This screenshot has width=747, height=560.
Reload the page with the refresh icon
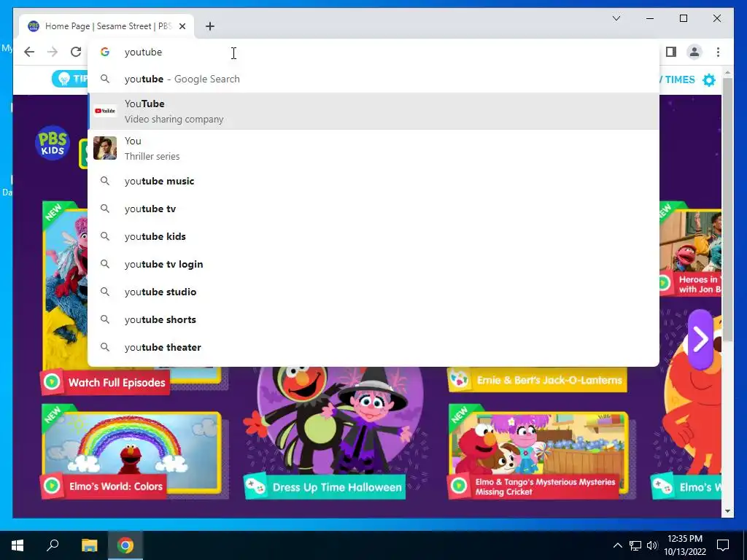[x=76, y=52]
